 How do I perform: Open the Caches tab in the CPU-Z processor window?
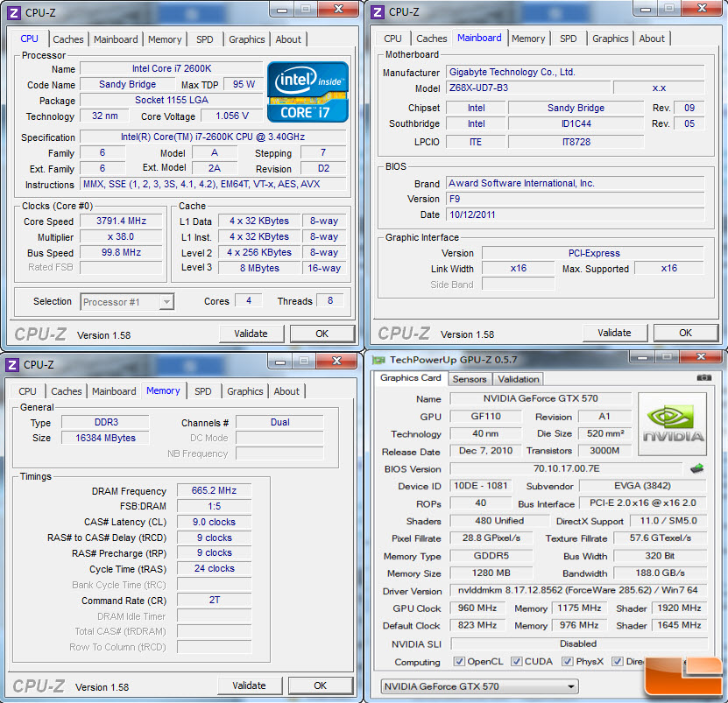pyautogui.click(x=68, y=39)
